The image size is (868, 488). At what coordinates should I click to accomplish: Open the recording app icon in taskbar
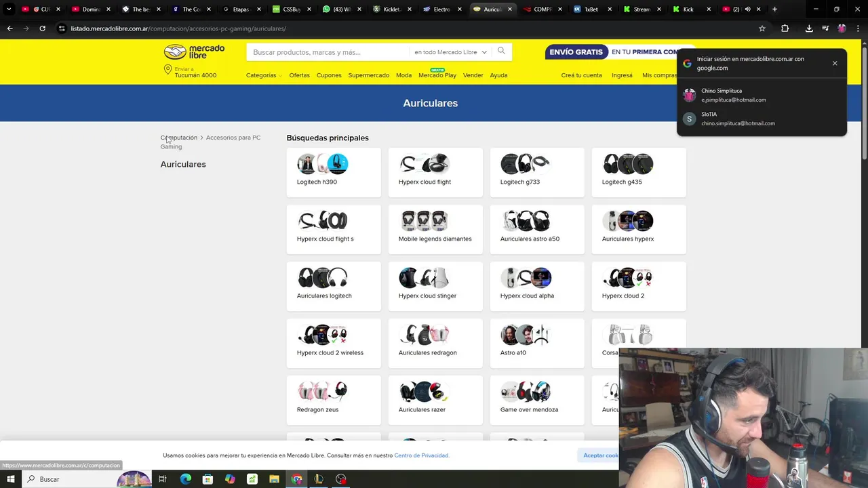(x=340, y=479)
